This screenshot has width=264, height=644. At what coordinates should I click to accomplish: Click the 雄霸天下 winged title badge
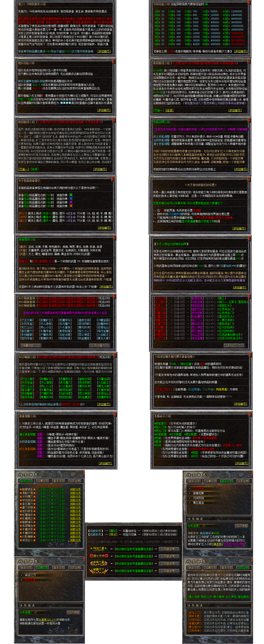tap(99, 571)
